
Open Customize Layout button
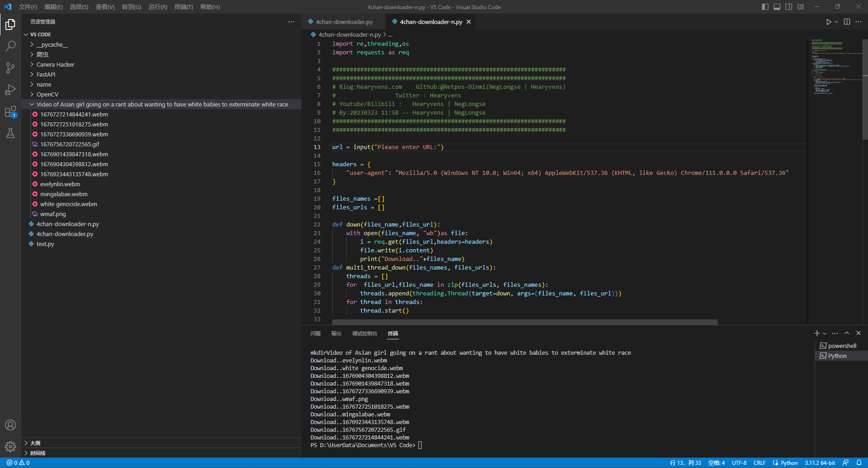coord(801,7)
